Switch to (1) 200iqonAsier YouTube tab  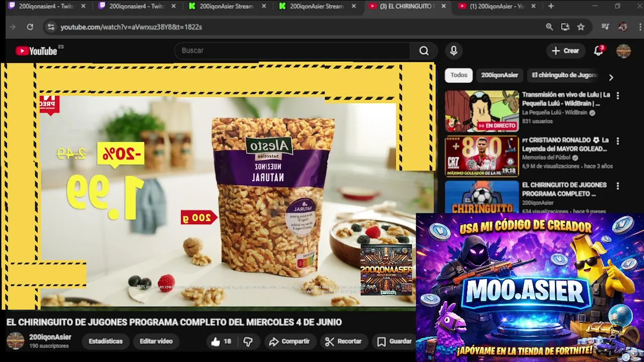(497, 7)
